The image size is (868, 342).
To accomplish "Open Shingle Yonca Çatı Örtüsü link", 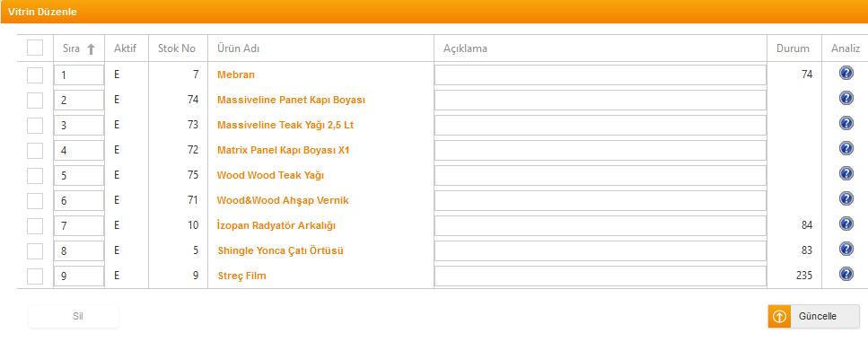I will tap(281, 250).
